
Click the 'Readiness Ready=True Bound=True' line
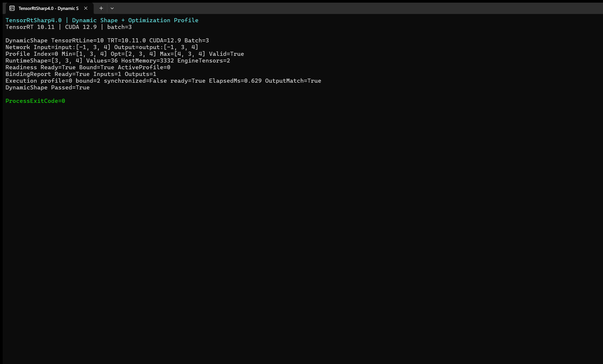click(88, 67)
